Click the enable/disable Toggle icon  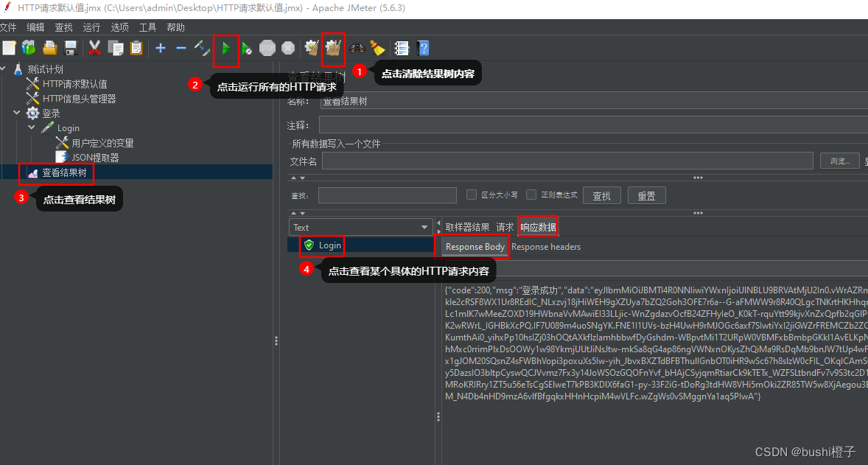pos(201,48)
